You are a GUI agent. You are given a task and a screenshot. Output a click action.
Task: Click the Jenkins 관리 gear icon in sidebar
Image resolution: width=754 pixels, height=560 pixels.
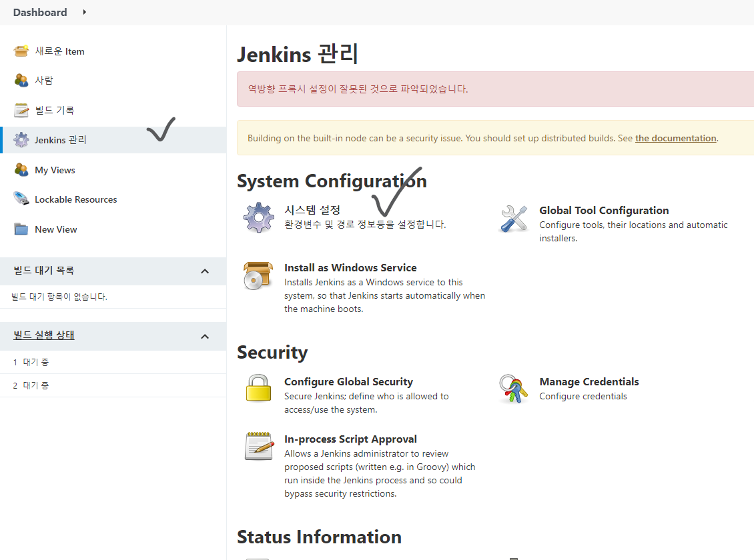coord(21,140)
